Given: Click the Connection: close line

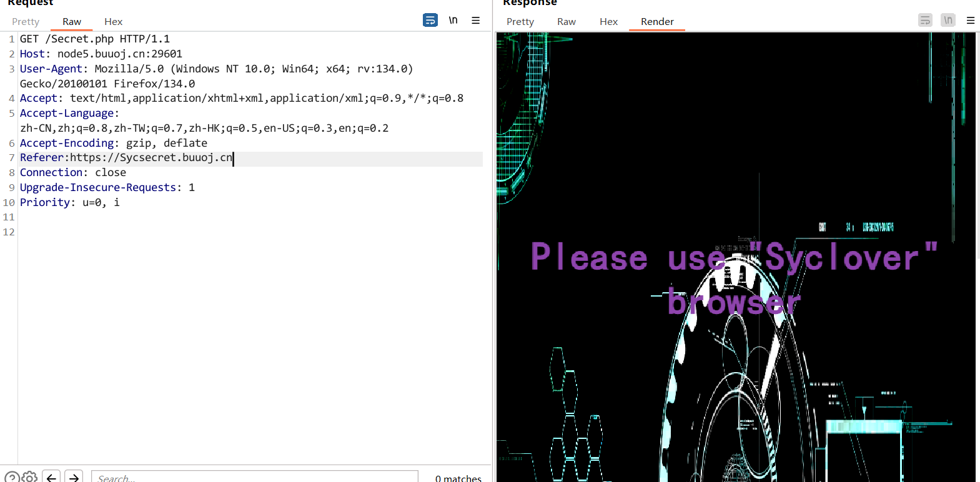Looking at the screenshot, I should click(x=73, y=172).
